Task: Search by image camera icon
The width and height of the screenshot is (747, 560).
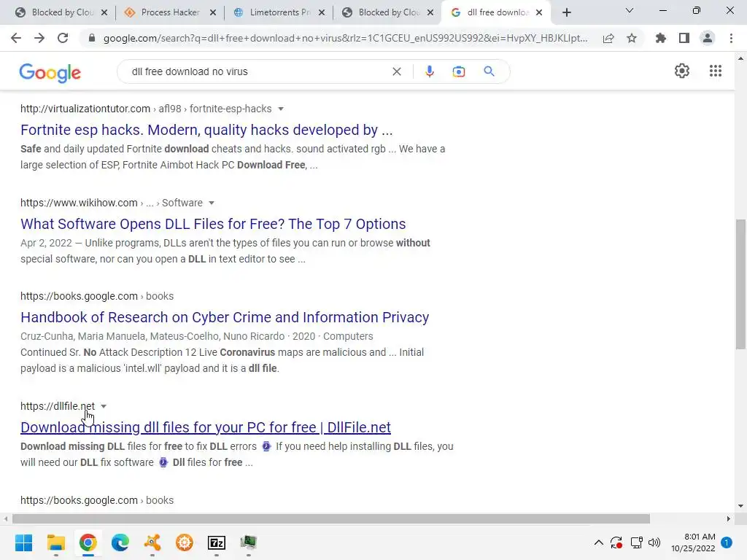Action: coord(459,71)
